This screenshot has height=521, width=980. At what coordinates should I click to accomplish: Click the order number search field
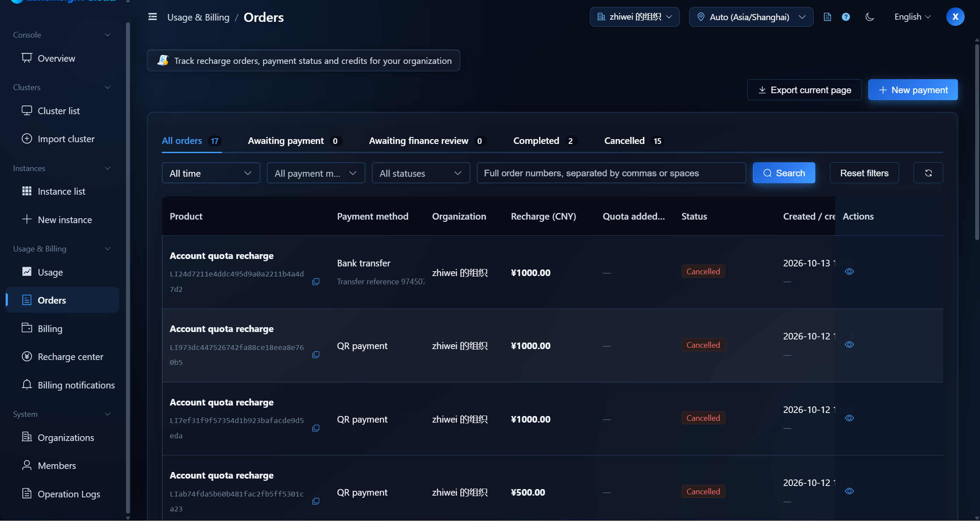coord(611,173)
